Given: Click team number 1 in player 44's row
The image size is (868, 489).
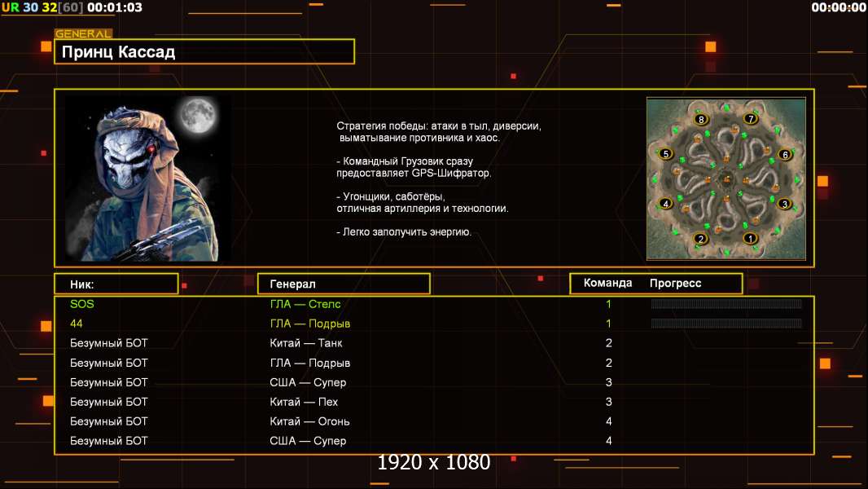Looking at the screenshot, I should (608, 324).
